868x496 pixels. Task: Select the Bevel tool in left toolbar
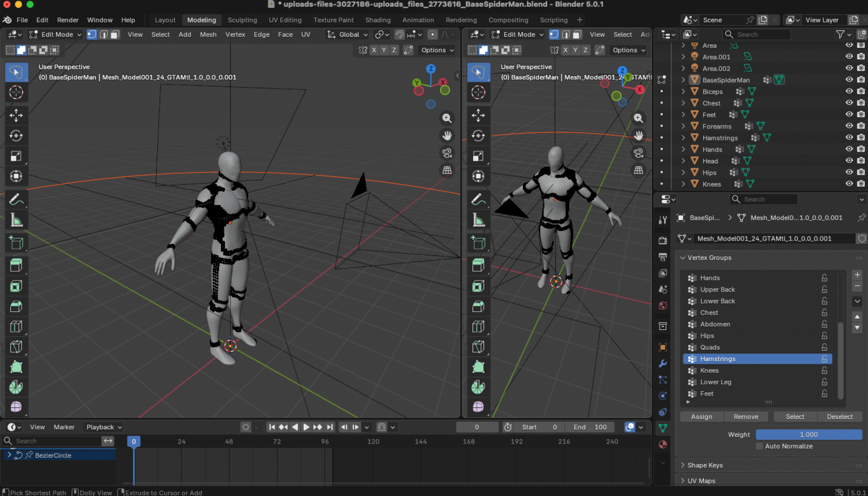point(16,306)
